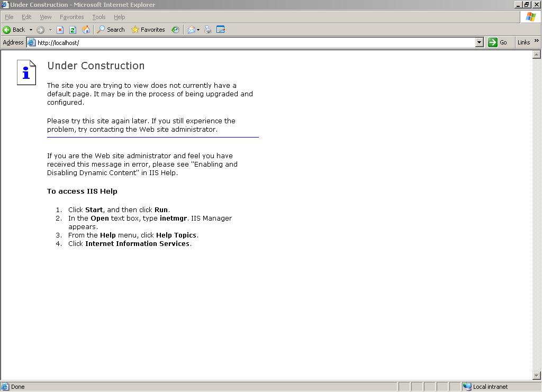Click the Mail icon in the toolbar

191,30
